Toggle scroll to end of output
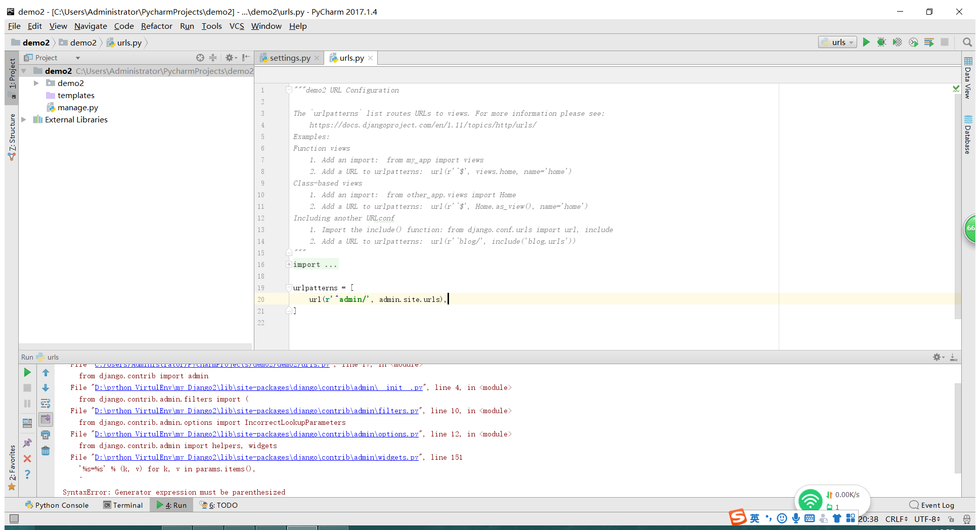 (46, 419)
